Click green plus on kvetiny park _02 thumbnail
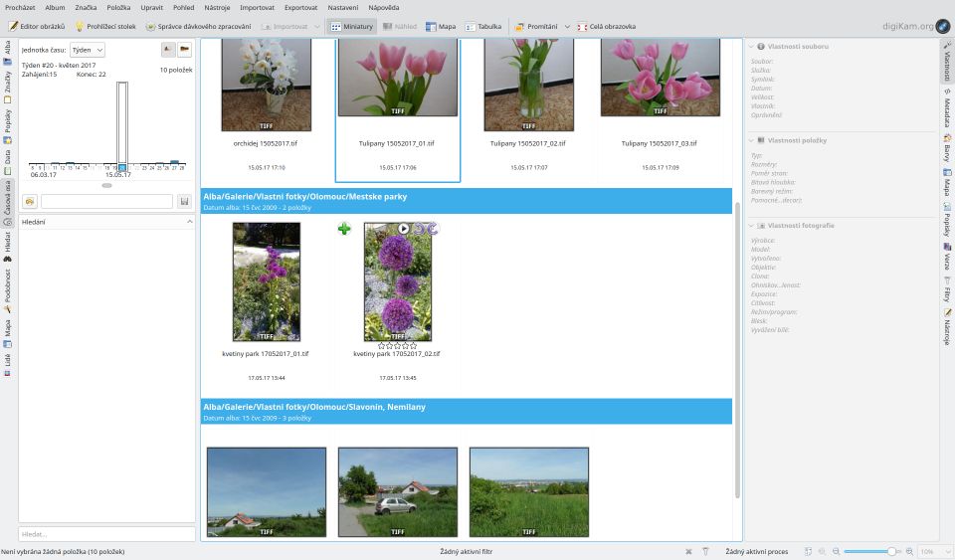The image size is (955, 560). [344, 229]
